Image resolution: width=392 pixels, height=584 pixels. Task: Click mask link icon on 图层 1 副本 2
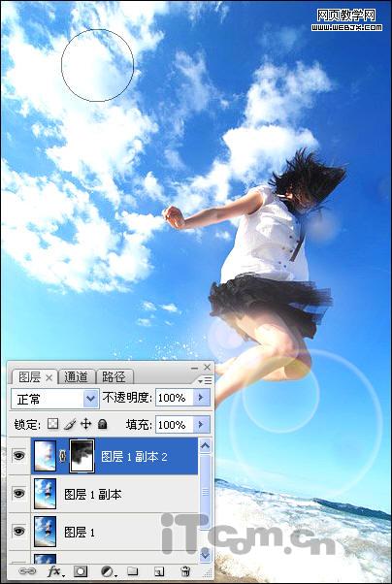[x=63, y=456]
